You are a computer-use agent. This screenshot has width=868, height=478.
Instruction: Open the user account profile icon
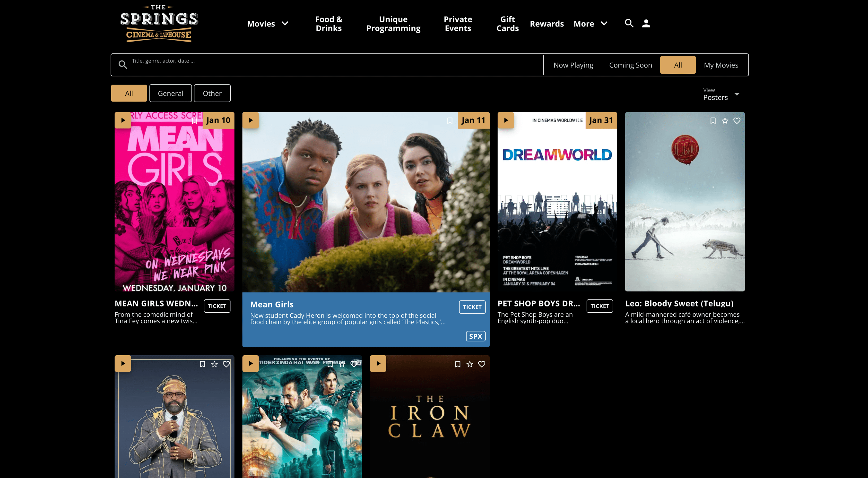[646, 23]
